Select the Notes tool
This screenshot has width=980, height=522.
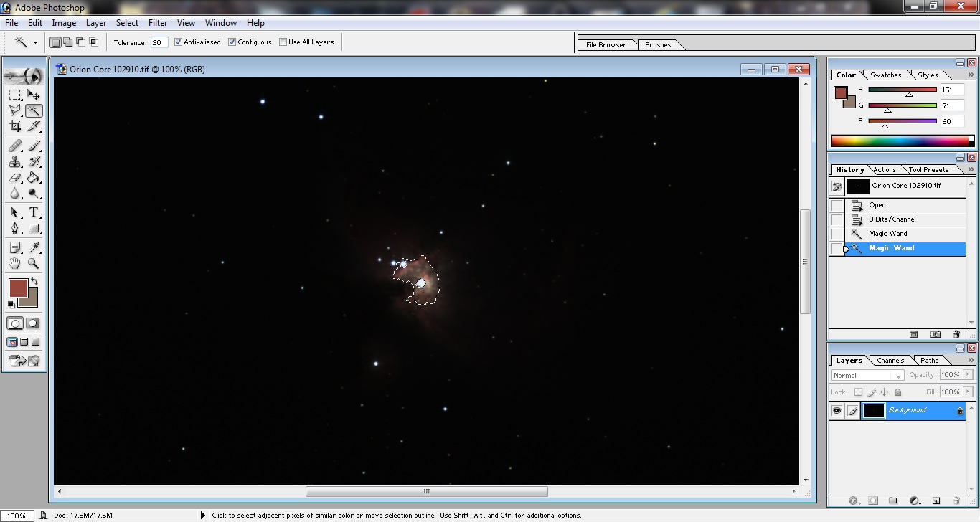pyautogui.click(x=15, y=247)
